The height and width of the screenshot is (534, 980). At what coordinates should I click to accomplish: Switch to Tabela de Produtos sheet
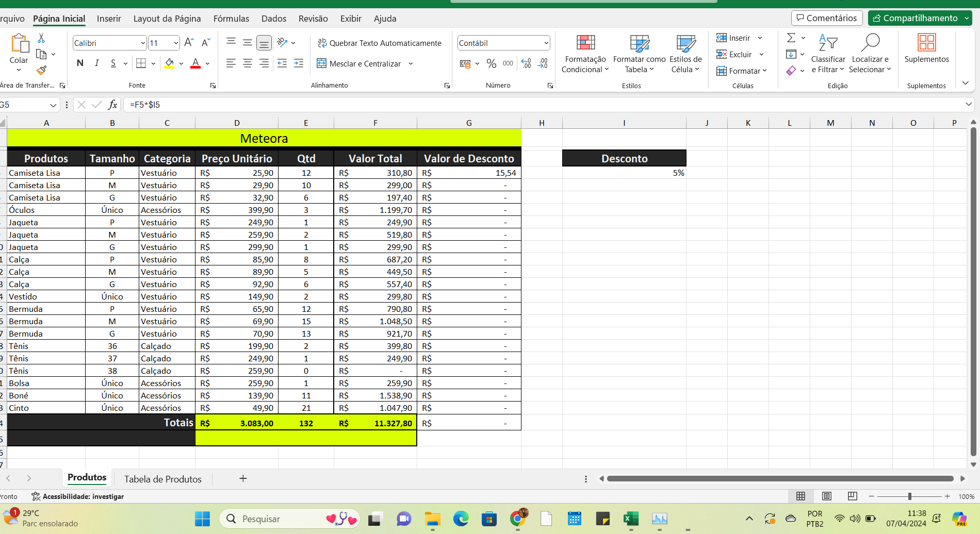163,479
